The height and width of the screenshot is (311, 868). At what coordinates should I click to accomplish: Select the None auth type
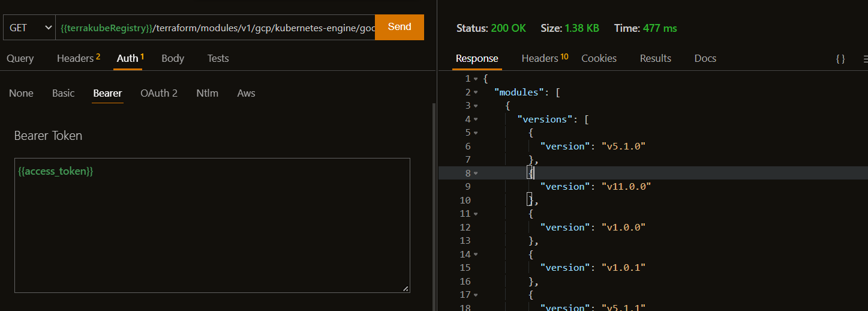click(x=21, y=93)
